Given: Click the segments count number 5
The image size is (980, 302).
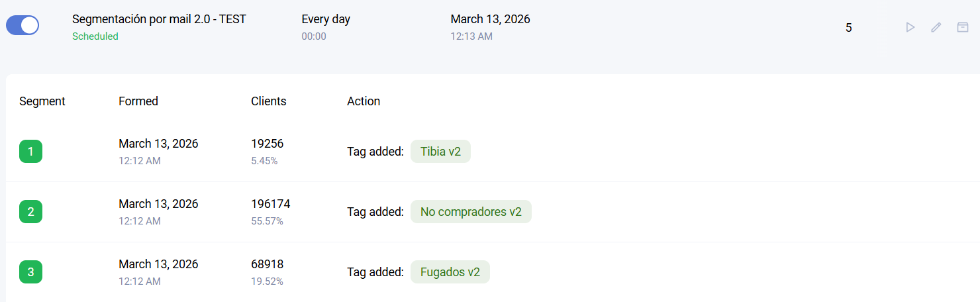Looking at the screenshot, I should (849, 28).
